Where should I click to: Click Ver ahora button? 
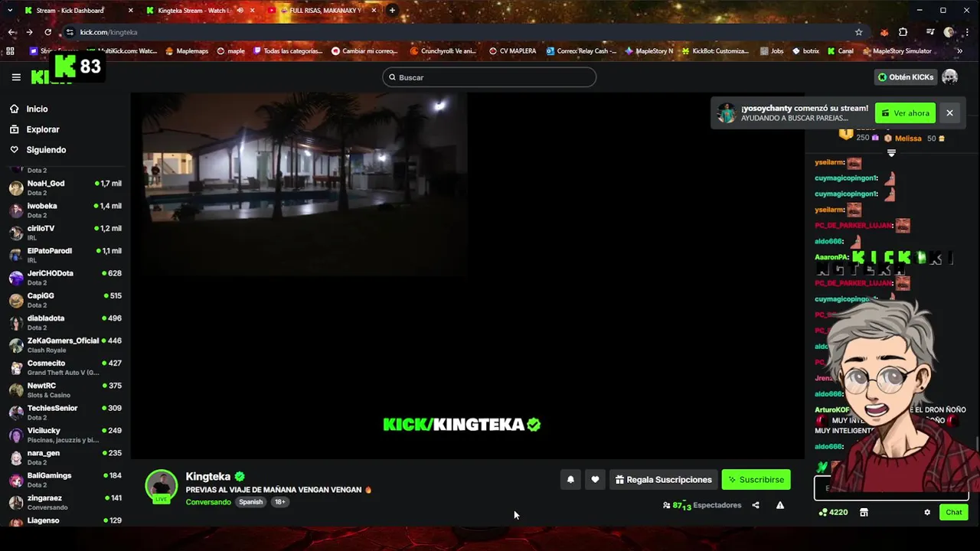[905, 113]
